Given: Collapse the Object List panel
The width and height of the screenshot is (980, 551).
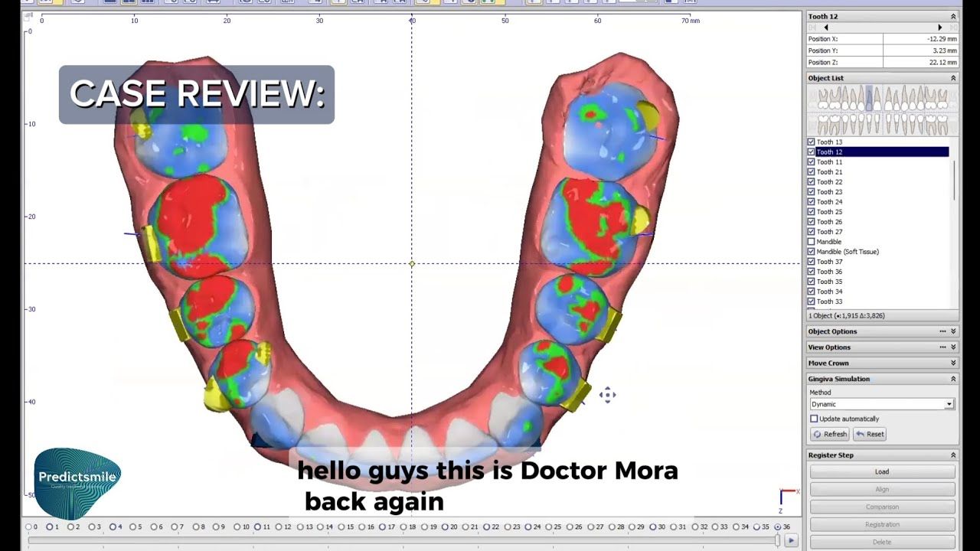Looking at the screenshot, I should click(953, 78).
